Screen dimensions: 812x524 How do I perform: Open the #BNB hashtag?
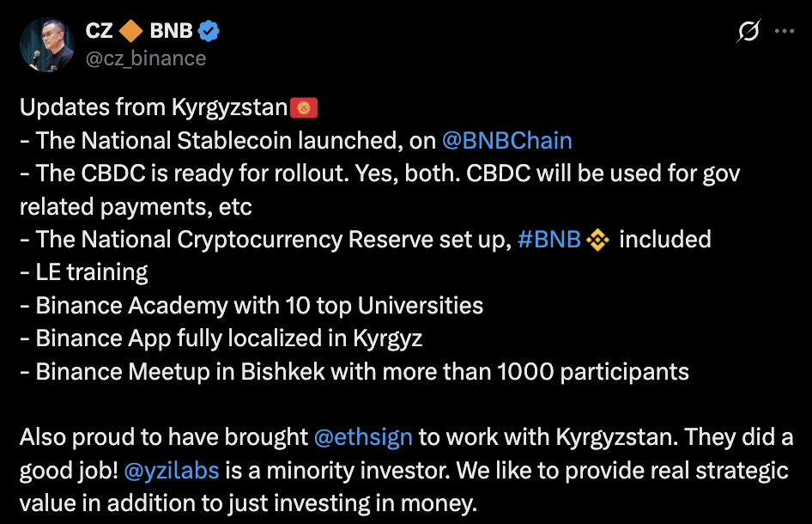(x=549, y=240)
